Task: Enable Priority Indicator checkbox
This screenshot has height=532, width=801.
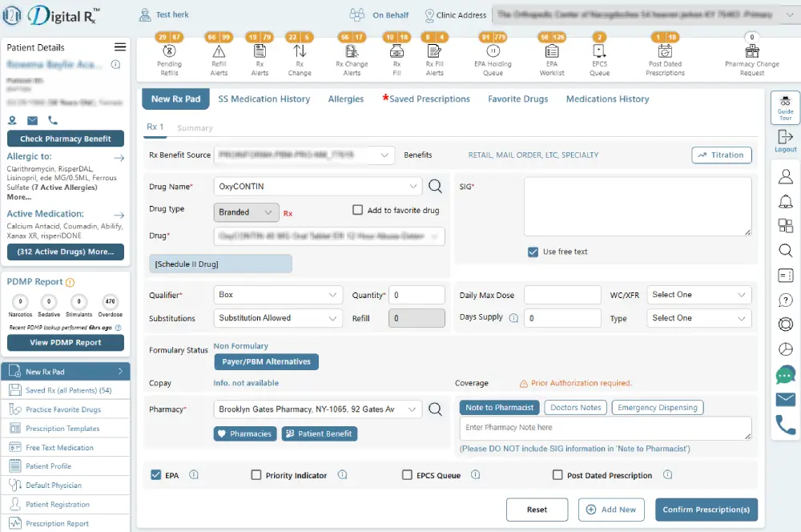Action: (256, 475)
